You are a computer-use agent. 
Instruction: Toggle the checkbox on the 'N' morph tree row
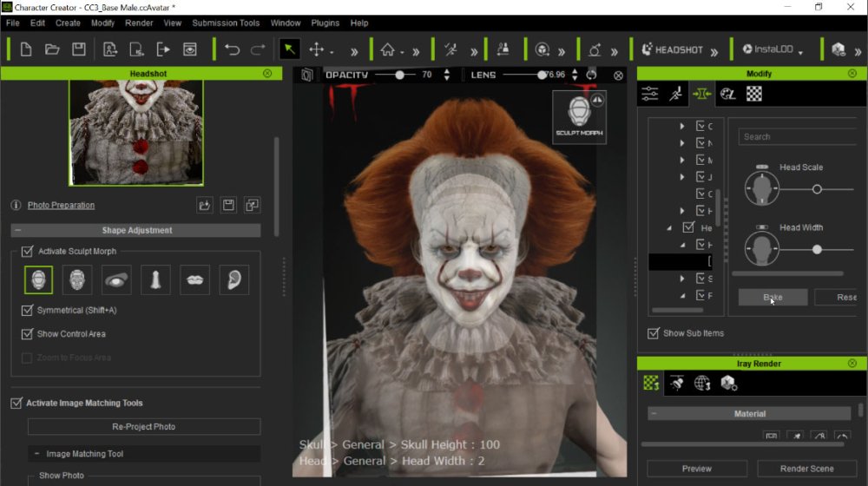(700, 143)
